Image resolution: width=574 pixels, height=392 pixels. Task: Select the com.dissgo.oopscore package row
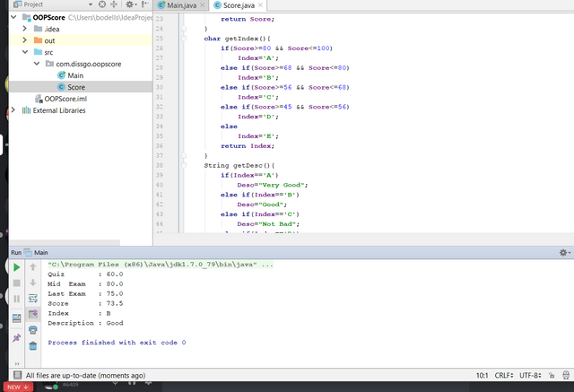click(x=80, y=64)
